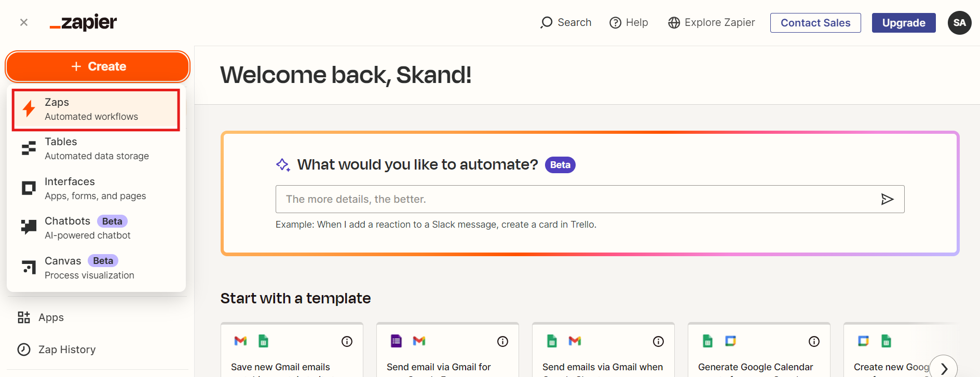Click info icon on Send emails via Gmail when card
The width and height of the screenshot is (980, 377).
(658, 341)
